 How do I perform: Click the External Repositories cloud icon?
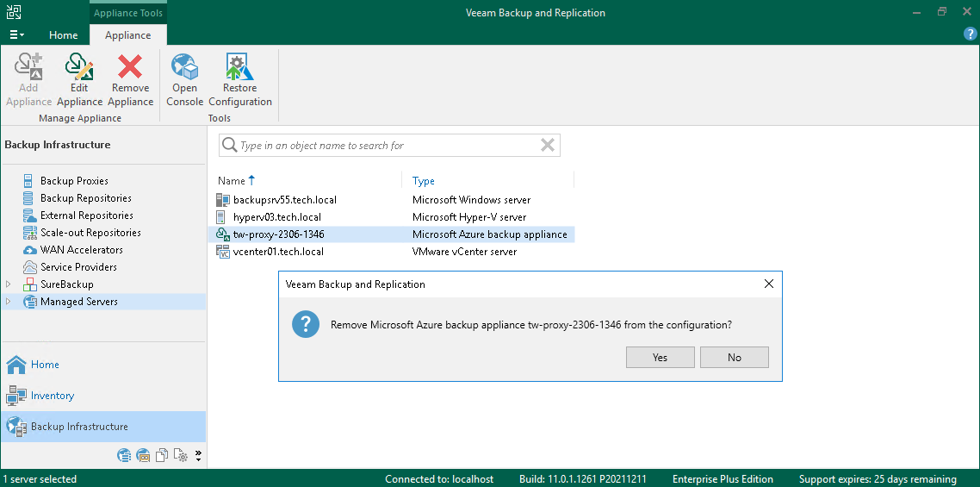click(x=29, y=215)
